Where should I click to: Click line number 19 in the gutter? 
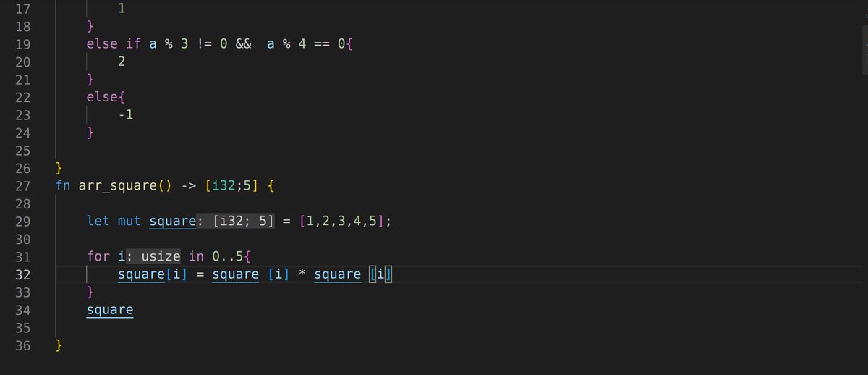22,44
